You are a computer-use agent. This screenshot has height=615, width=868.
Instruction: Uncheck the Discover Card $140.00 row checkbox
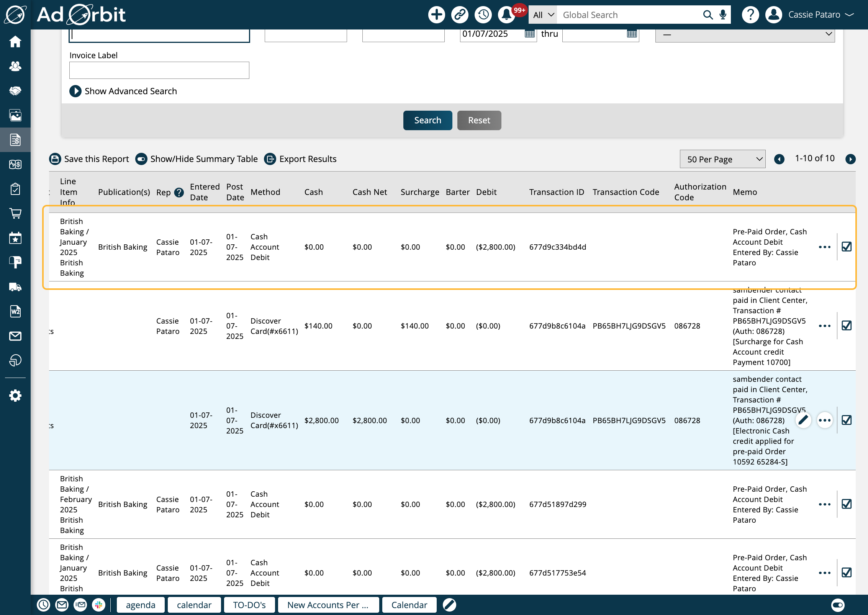click(x=847, y=325)
